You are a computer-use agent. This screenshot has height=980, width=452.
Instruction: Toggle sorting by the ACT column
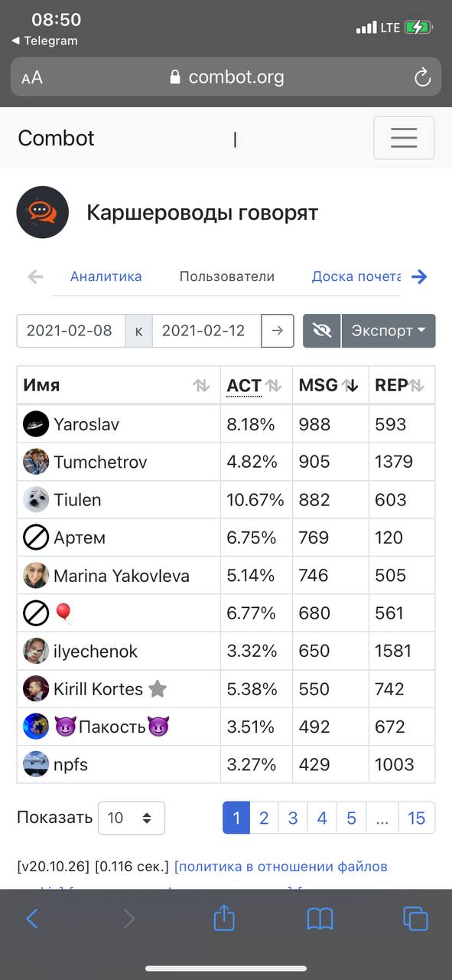coord(256,385)
